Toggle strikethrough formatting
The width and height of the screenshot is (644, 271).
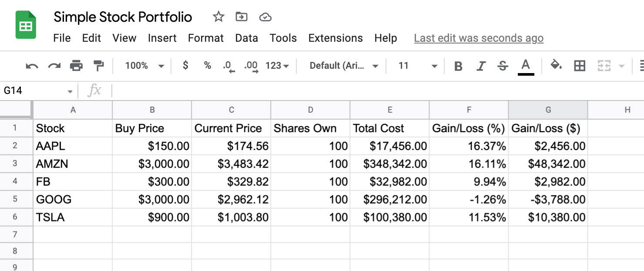(503, 66)
